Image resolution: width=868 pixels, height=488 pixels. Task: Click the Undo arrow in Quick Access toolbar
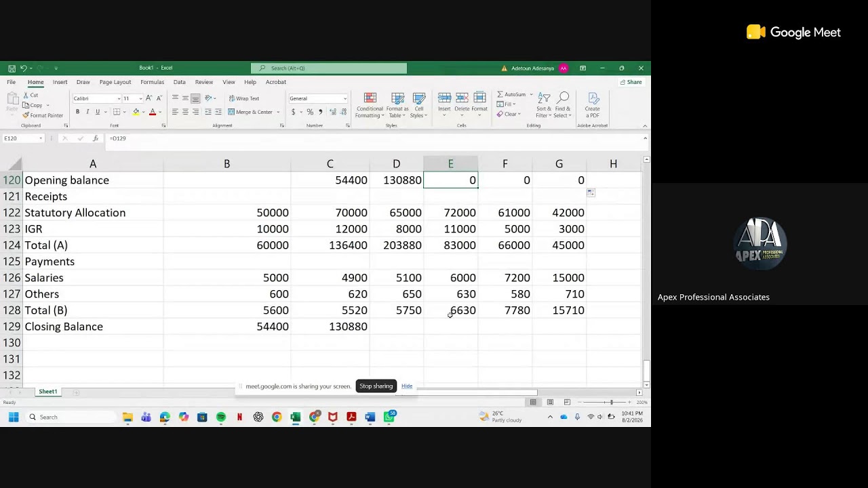23,68
